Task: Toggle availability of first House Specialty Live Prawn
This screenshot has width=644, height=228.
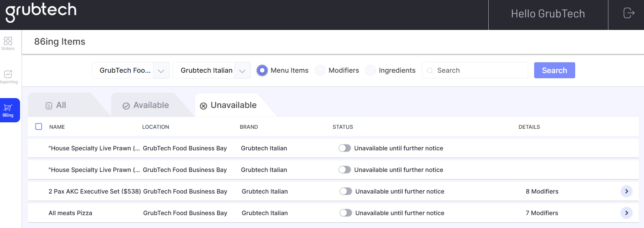Action: [x=345, y=148]
